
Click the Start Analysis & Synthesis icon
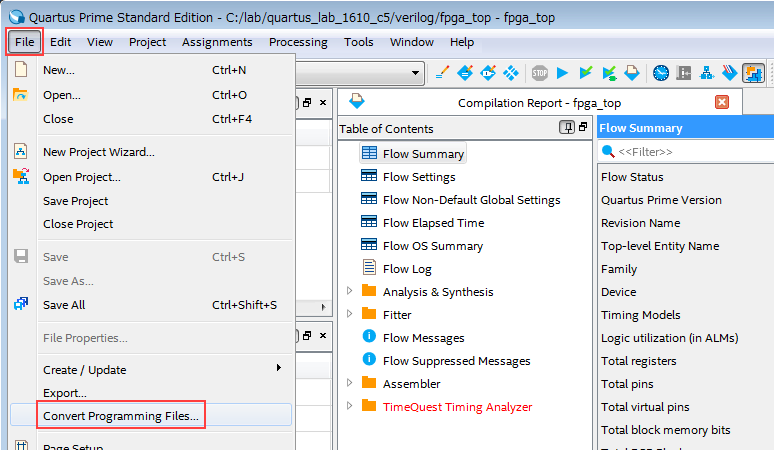[586, 73]
